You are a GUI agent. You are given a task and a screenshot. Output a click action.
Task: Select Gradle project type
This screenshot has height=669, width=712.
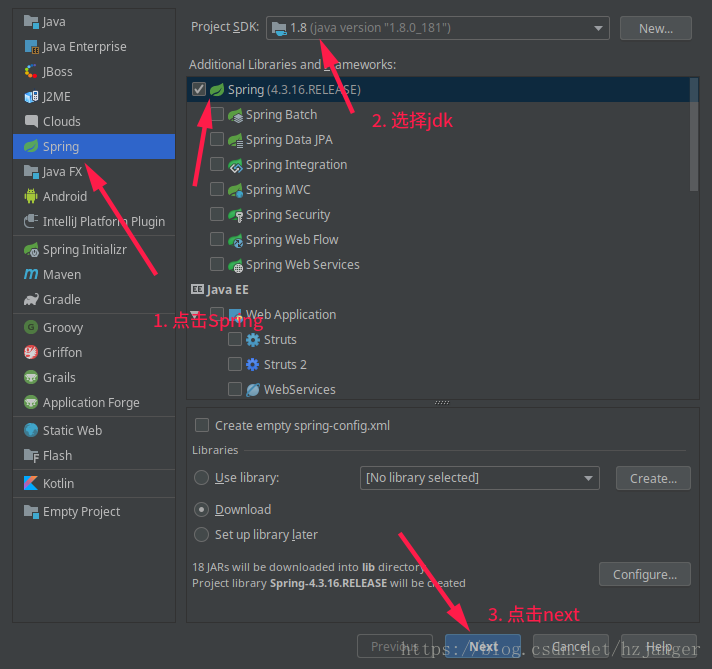[x=94, y=299]
